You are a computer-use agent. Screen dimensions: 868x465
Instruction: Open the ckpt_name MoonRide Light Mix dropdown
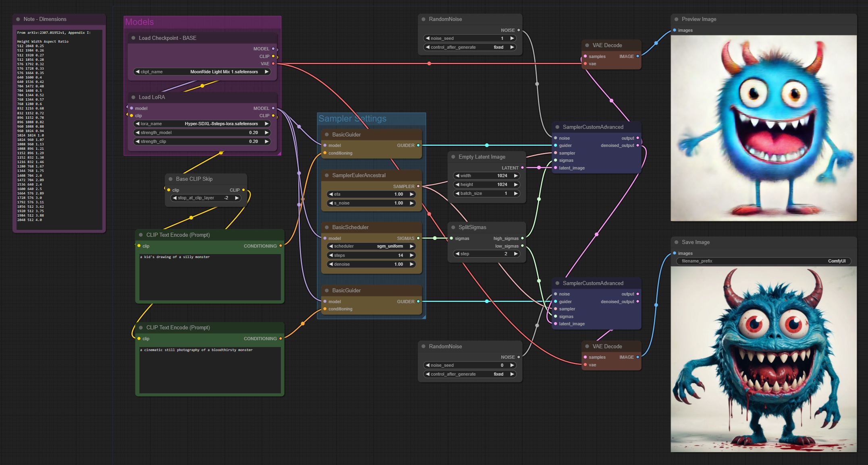tap(201, 72)
